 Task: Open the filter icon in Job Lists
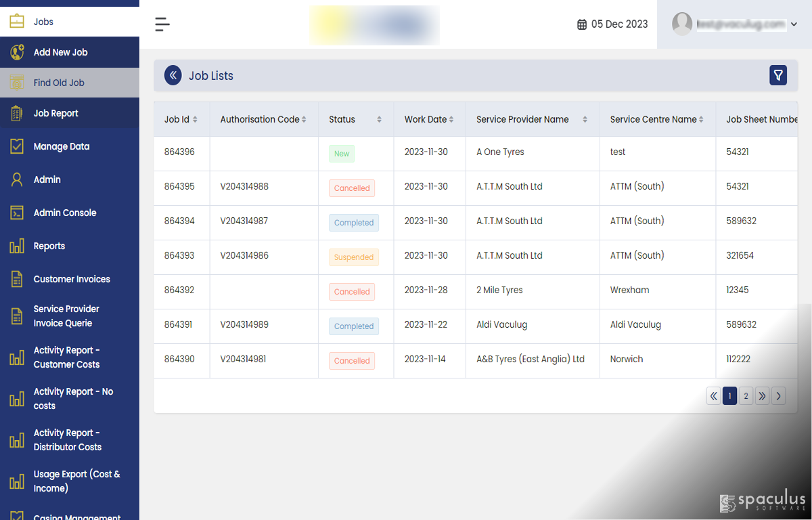click(778, 75)
